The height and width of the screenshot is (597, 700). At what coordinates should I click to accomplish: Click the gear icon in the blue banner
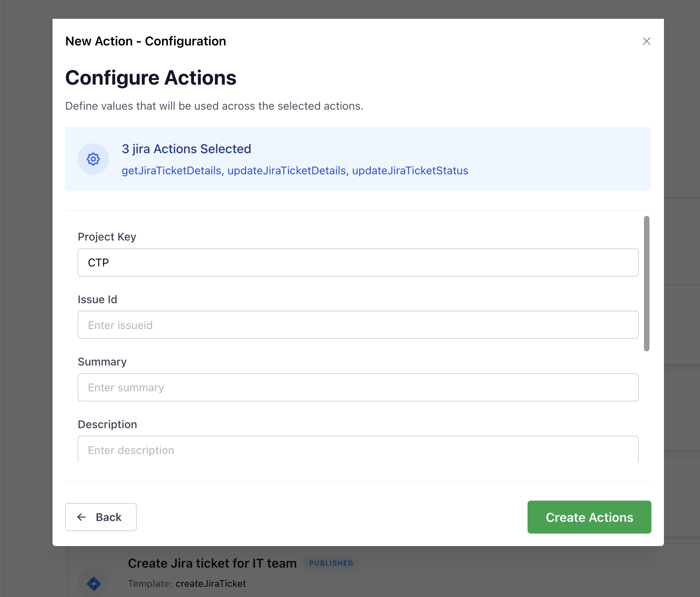(x=93, y=159)
